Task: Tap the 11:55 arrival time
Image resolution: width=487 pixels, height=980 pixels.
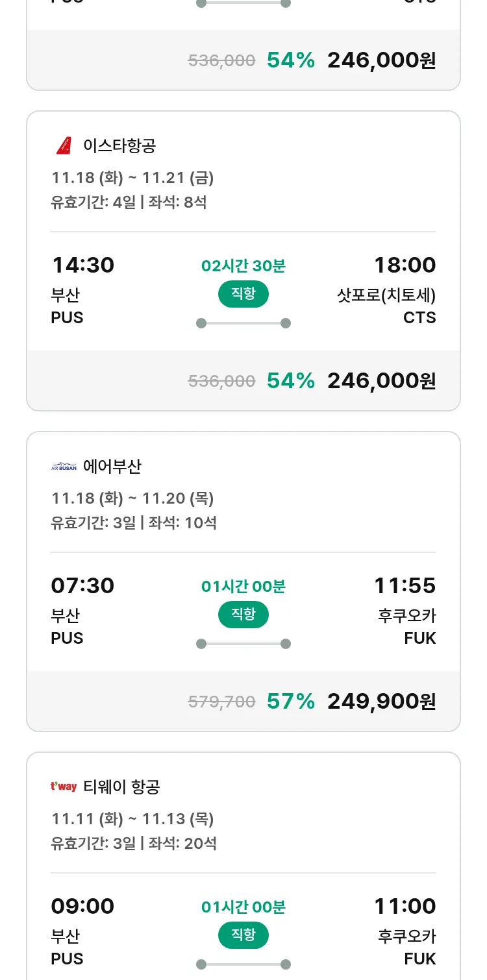Action: pos(405,585)
